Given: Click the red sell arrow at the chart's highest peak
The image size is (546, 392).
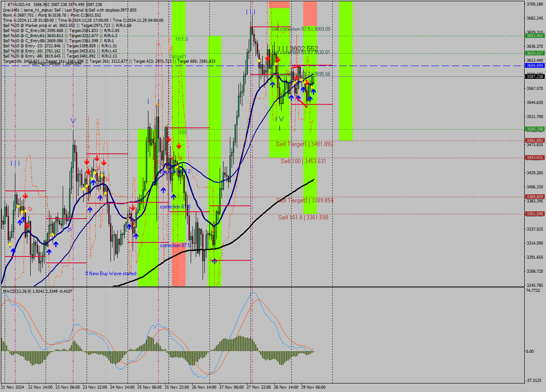Looking at the screenshot, I should point(267,58).
